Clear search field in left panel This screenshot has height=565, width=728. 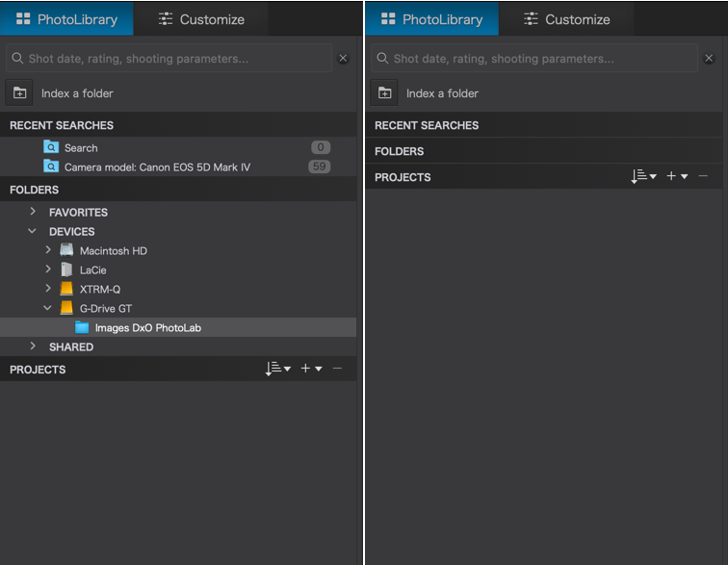click(343, 58)
